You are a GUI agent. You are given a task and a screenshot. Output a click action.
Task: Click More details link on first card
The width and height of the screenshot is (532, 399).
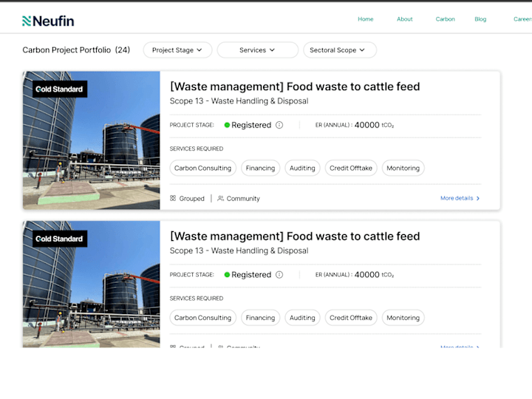(460, 198)
